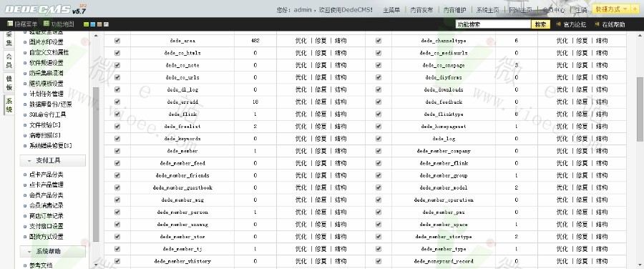Click record count 482 for dede_area

coord(255,41)
